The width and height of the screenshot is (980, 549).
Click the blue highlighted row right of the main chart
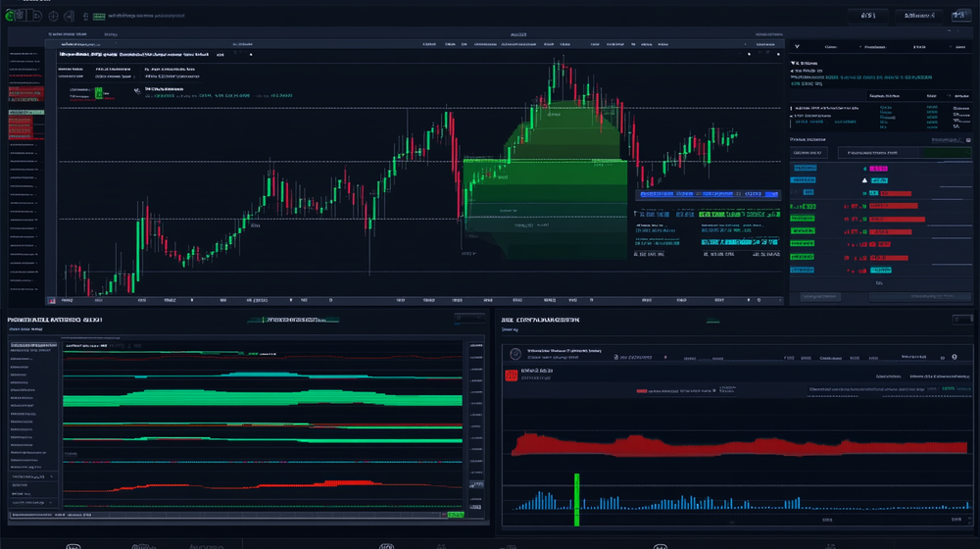coord(701,194)
